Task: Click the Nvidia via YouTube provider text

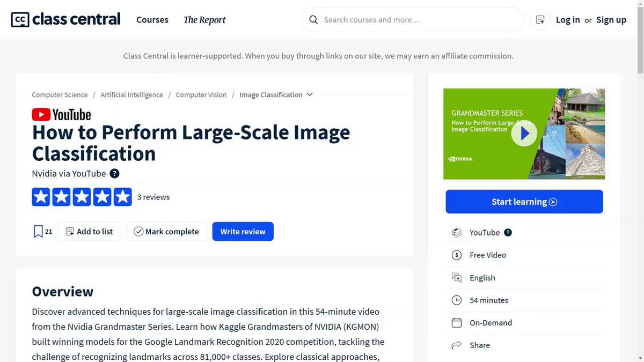Action: [x=69, y=174]
